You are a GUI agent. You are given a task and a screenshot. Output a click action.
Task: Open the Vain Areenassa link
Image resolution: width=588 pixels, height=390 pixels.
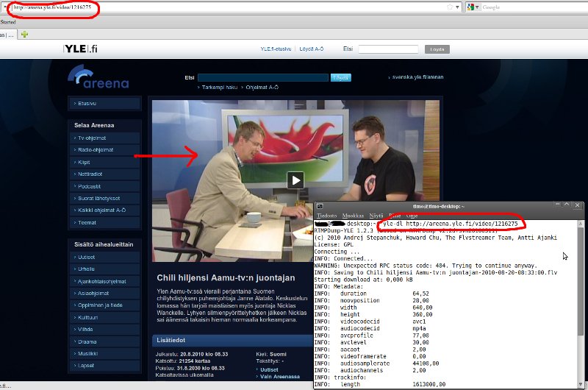click(x=280, y=377)
